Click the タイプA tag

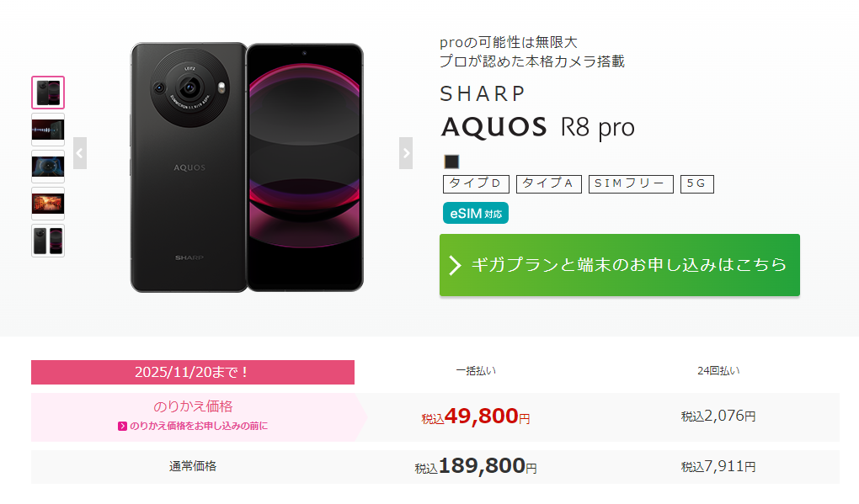point(549,184)
